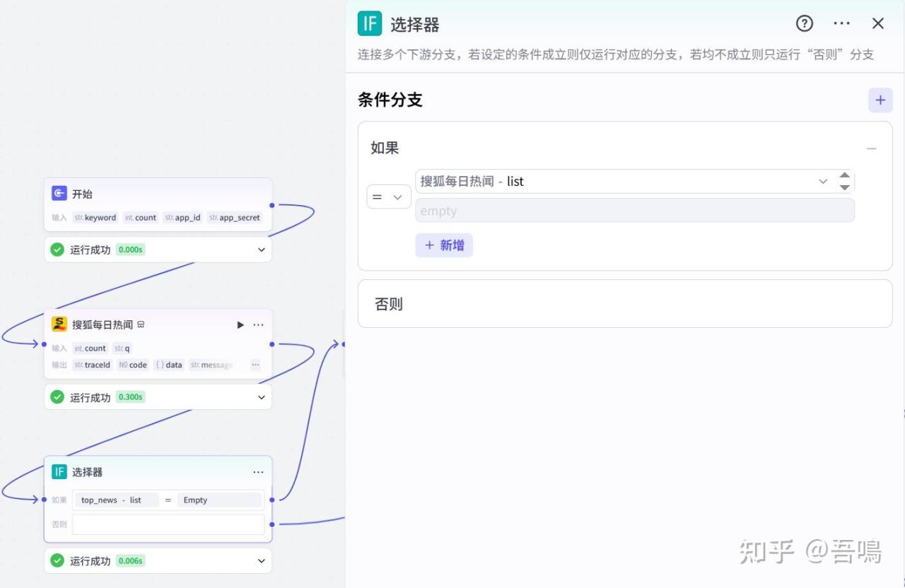This screenshot has height=588, width=905.
Task: Expand the 选择器 node run result
Action: (261, 561)
